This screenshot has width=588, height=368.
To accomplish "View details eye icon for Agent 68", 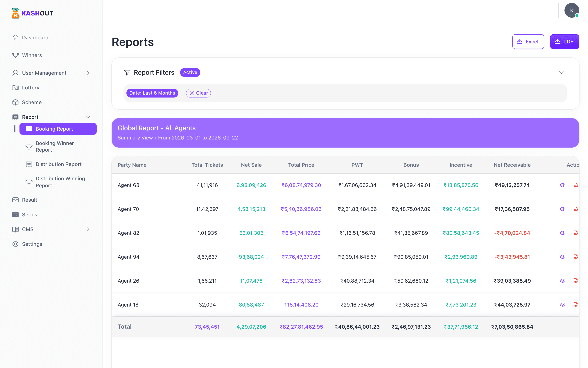I will coord(562,185).
